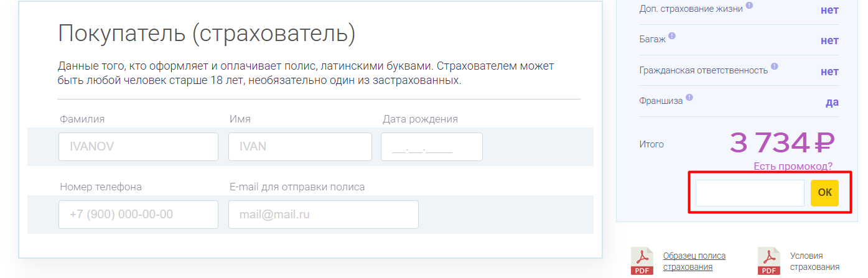Click the Номер телефона field
The width and height of the screenshot is (868, 278).
(x=138, y=215)
